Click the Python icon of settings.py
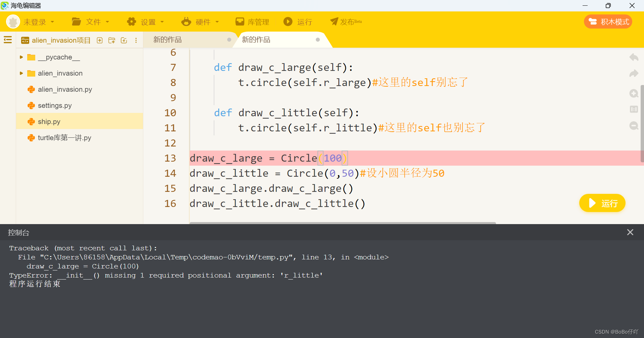Image resolution: width=644 pixels, height=338 pixels. click(x=31, y=105)
